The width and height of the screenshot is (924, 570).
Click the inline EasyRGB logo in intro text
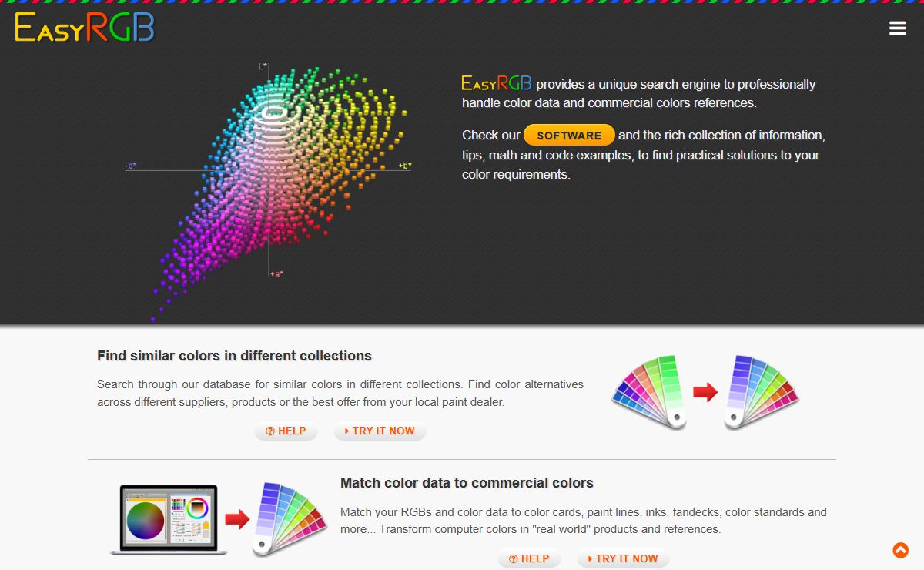[x=497, y=83]
